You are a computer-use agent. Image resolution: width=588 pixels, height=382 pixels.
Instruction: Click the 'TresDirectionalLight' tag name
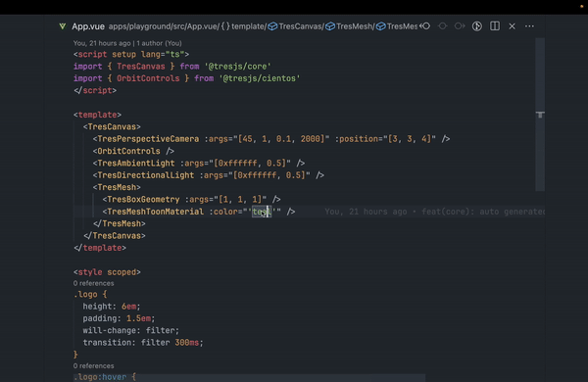pos(146,175)
